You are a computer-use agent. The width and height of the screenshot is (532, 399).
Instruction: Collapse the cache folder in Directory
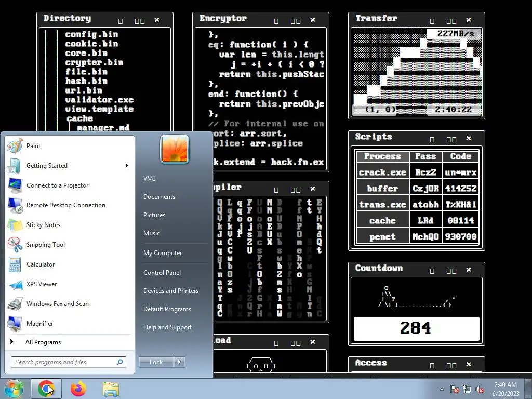79,118
